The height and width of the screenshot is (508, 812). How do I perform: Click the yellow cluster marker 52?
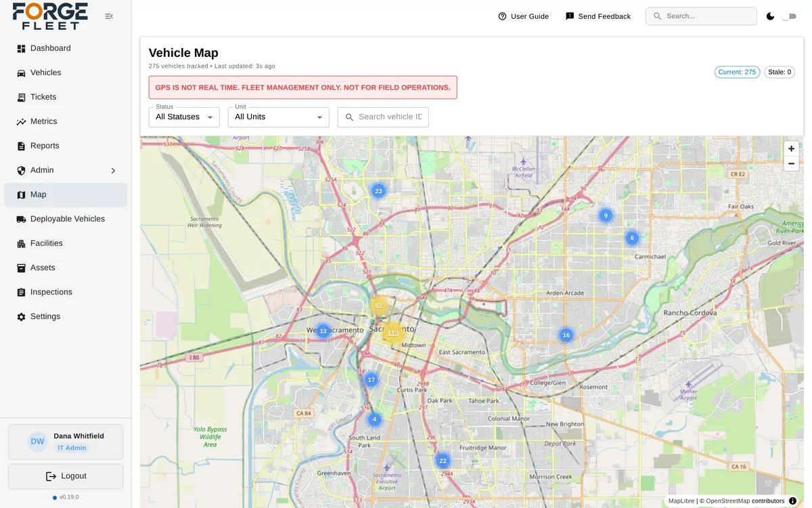378,305
